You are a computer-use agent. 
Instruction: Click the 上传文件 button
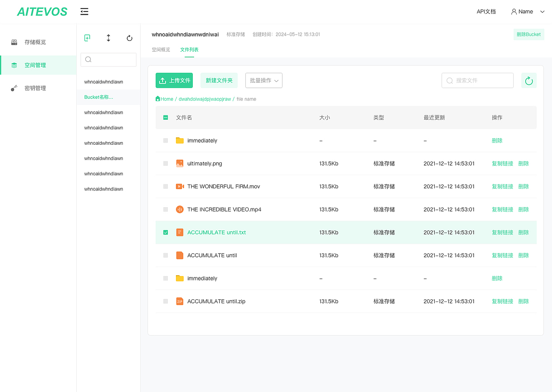point(174,81)
